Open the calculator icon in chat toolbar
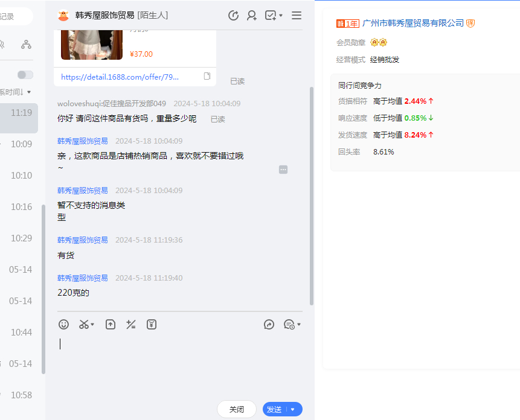This screenshot has width=520, height=420. [131, 325]
